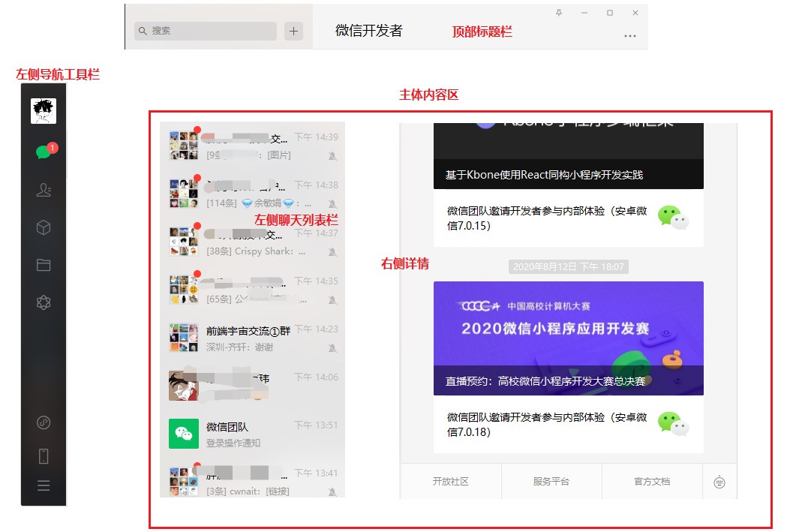Open the chat with time 下午 14:06
The width and height of the screenshot is (787, 532).
(x=253, y=386)
